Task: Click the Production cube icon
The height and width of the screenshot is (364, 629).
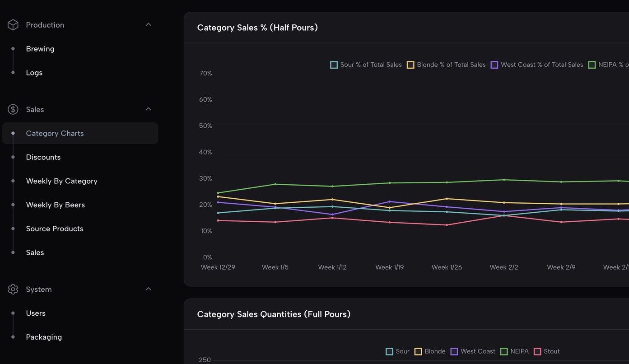Action: pos(13,24)
